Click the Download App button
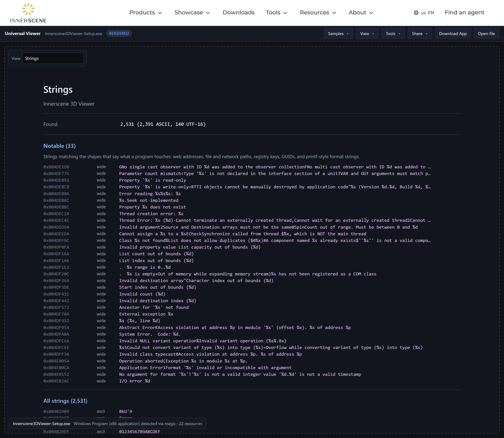The height and width of the screenshot is (438, 504). tap(453, 33)
